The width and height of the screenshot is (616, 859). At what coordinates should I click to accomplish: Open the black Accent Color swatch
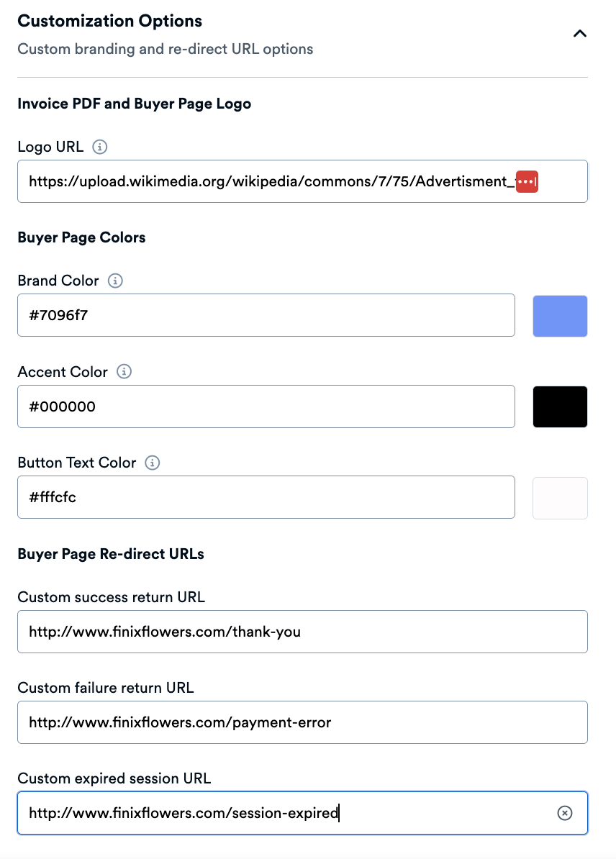[x=560, y=406]
